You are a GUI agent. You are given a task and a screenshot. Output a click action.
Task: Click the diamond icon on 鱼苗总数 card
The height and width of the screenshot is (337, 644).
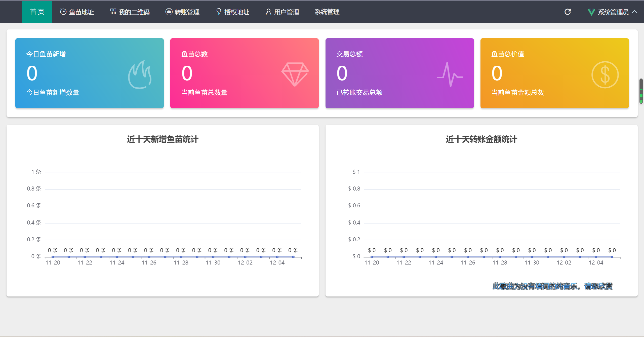295,74
